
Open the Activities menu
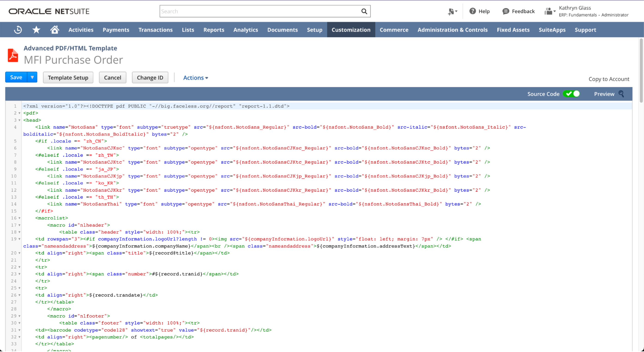81,30
